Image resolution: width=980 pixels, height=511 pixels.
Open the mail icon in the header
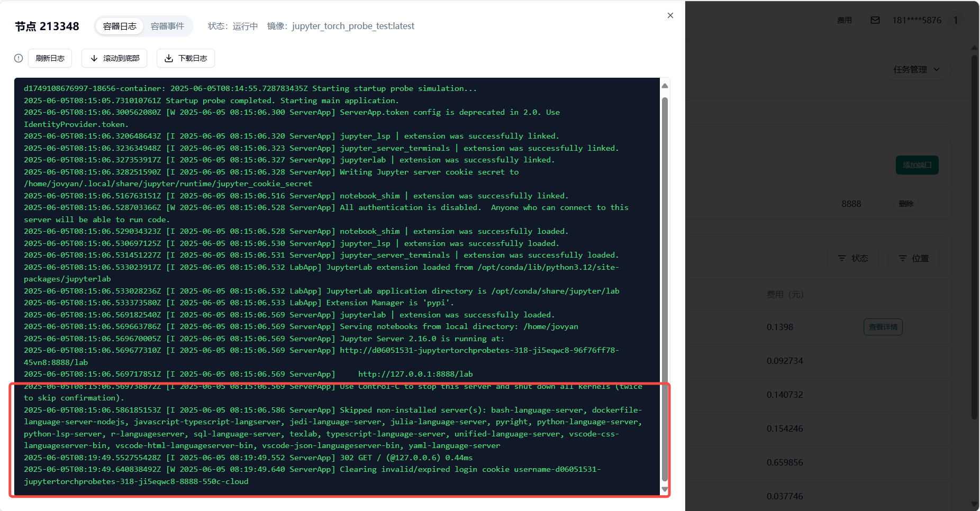(875, 20)
